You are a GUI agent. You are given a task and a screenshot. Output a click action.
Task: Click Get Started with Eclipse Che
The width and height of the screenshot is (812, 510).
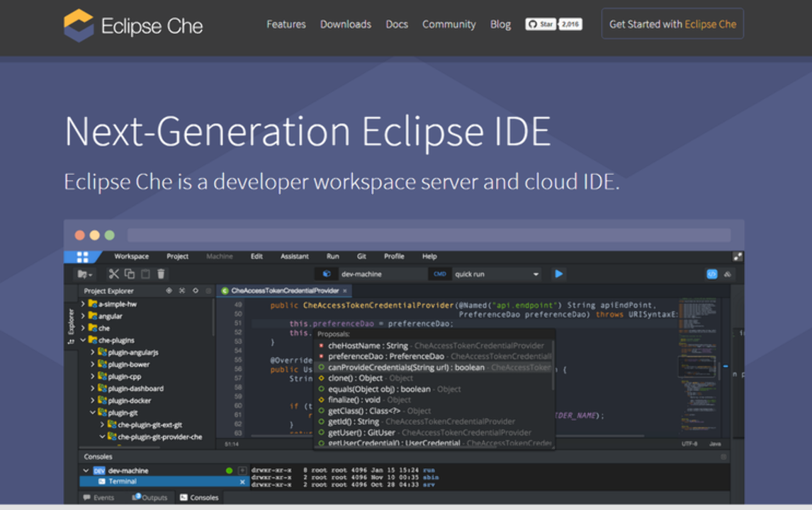[x=672, y=24]
